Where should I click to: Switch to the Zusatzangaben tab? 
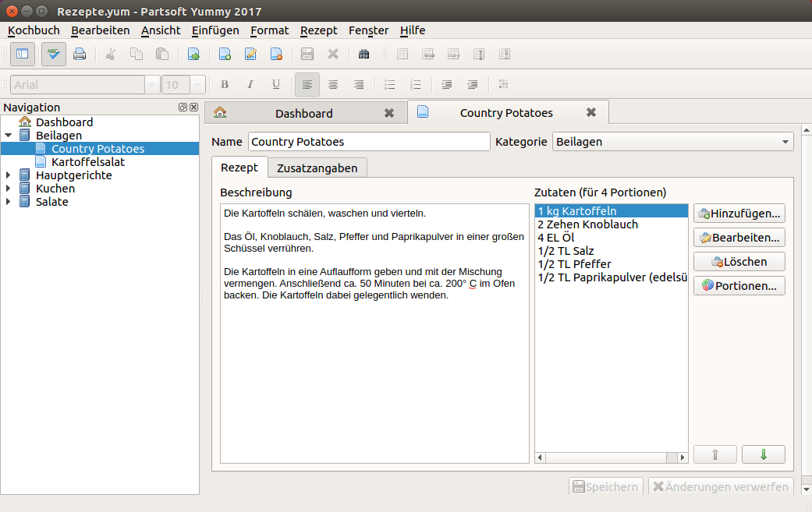click(317, 168)
